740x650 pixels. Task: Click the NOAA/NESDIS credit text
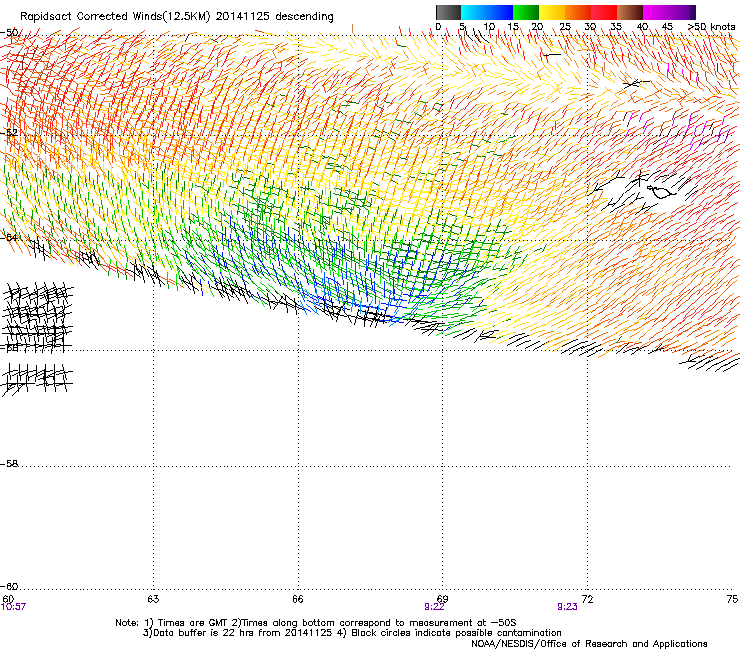(x=589, y=644)
